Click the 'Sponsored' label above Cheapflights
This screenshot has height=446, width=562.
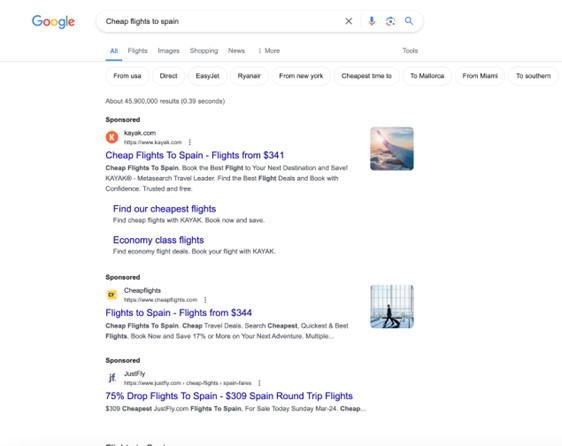pyautogui.click(x=123, y=277)
